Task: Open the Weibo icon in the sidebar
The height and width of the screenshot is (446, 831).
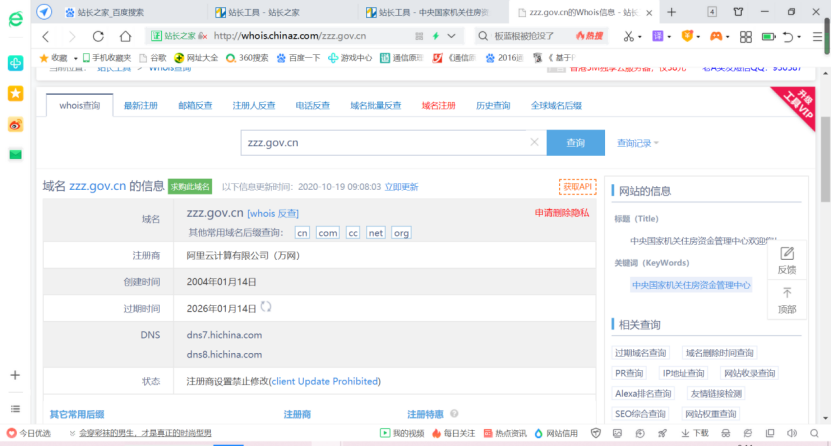Action: click(x=15, y=125)
